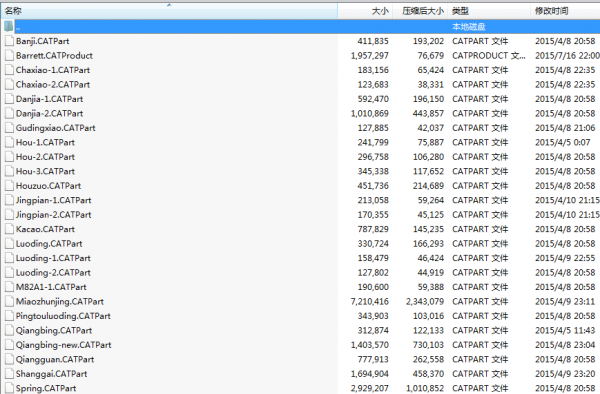Select the file name Spring.CATPart

pyautogui.click(x=46, y=389)
